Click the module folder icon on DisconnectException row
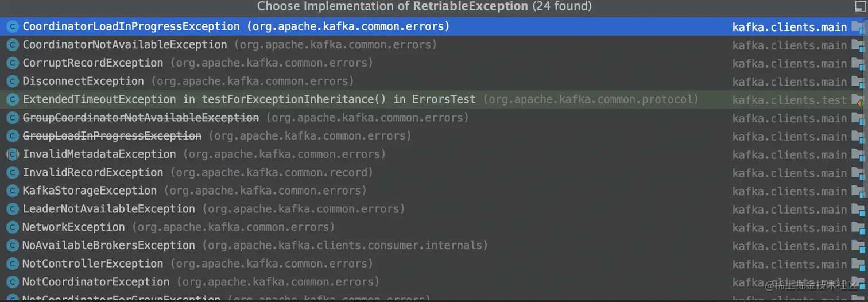 (x=858, y=82)
